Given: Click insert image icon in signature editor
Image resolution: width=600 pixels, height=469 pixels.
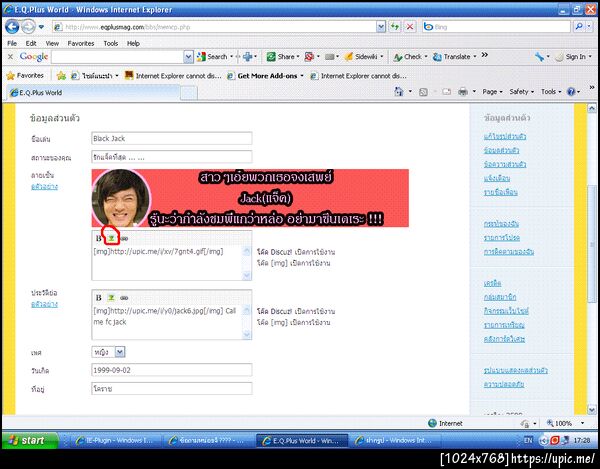Looking at the screenshot, I should coord(111,238).
